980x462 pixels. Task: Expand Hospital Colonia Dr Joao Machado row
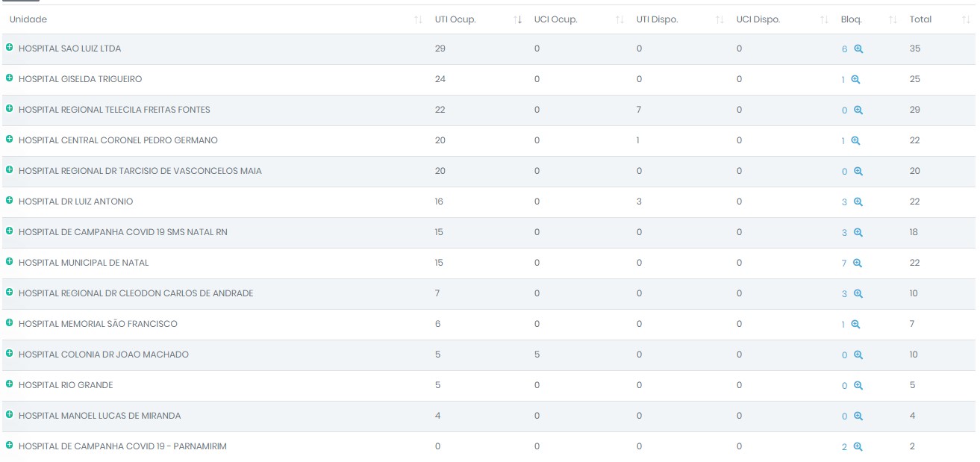coord(10,354)
